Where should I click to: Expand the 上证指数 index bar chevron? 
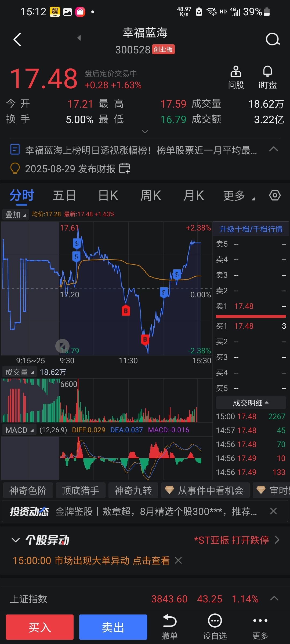pos(274,598)
